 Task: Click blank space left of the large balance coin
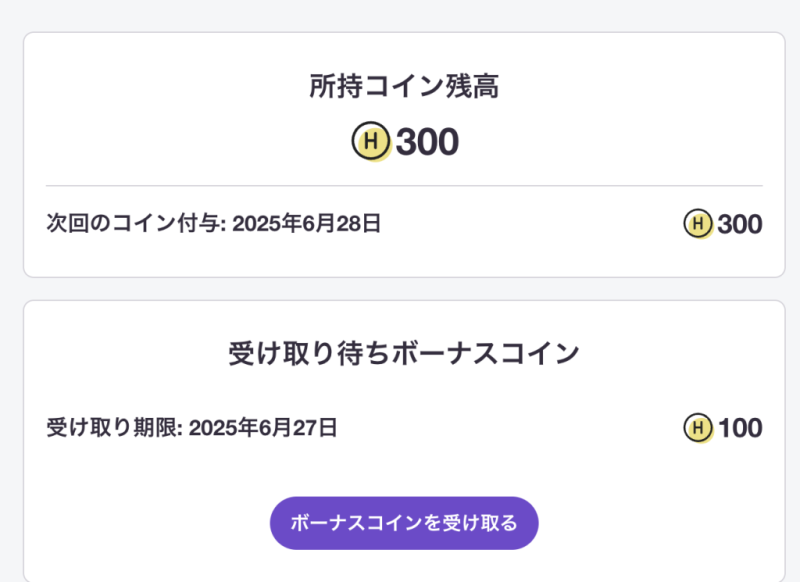[200, 143]
